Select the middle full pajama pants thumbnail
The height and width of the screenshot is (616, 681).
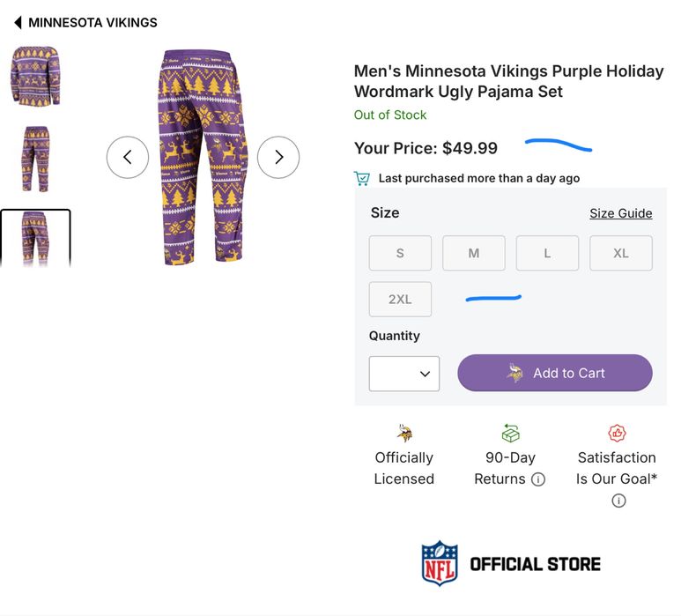tap(35, 159)
